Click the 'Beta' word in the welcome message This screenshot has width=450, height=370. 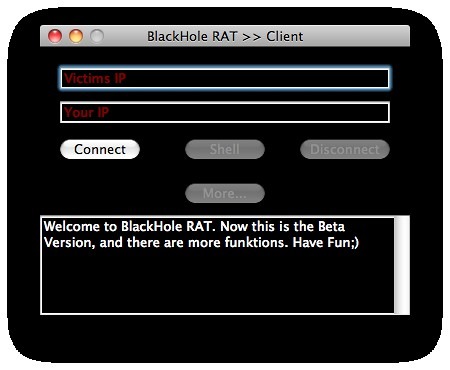[331, 227]
